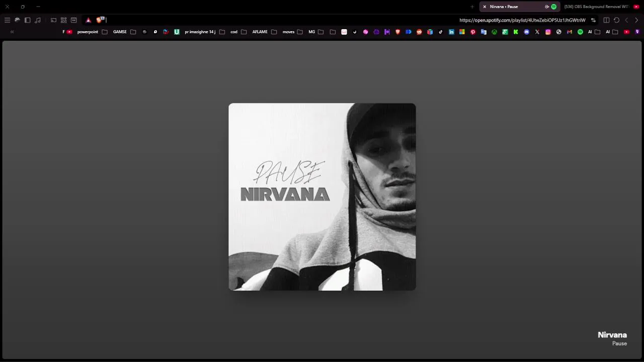
Task: Open the TikTok bookmark icon
Action: coord(441,32)
